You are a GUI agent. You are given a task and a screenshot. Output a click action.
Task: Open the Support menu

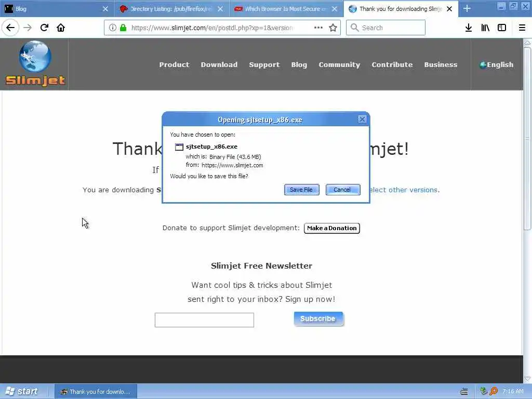(264, 64)
